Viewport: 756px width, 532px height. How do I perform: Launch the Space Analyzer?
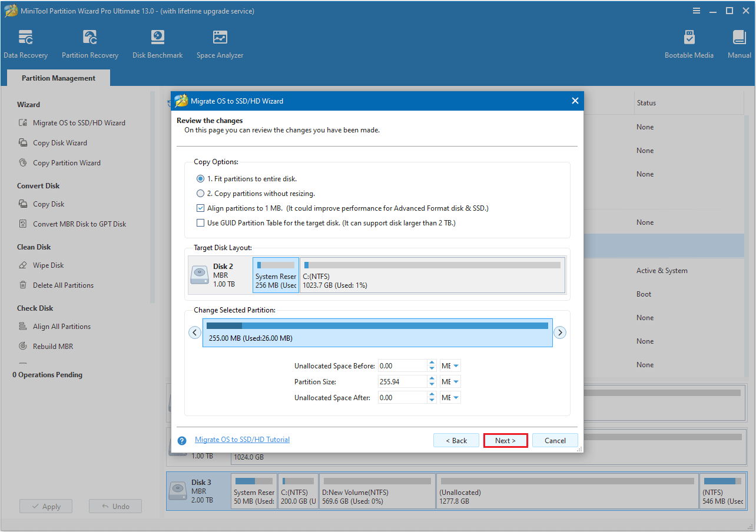(x=220, y=43)
